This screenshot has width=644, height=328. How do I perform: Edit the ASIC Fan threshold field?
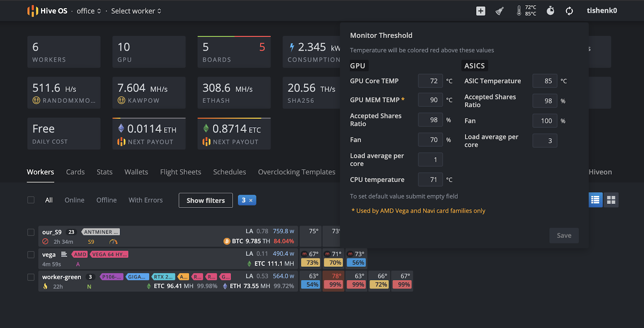545,121
